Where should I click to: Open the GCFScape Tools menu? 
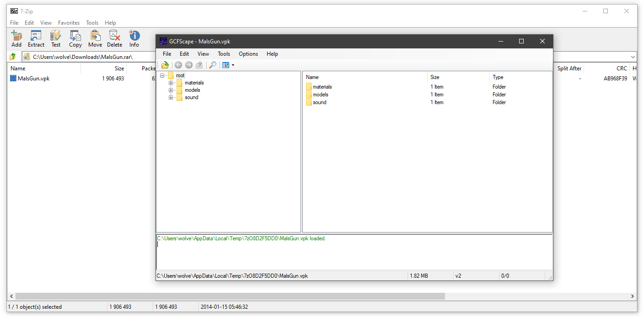point(224,54)
